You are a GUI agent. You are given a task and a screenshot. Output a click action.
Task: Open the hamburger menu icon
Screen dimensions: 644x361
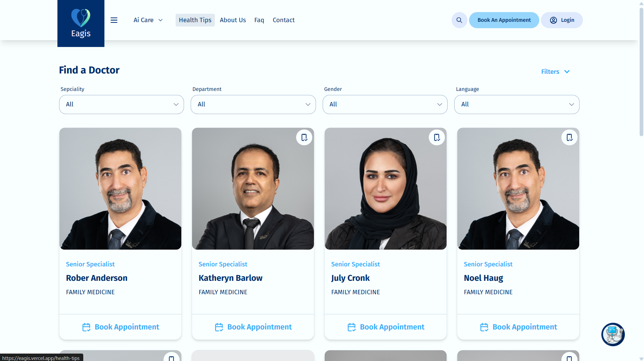[x=114, y=20]
